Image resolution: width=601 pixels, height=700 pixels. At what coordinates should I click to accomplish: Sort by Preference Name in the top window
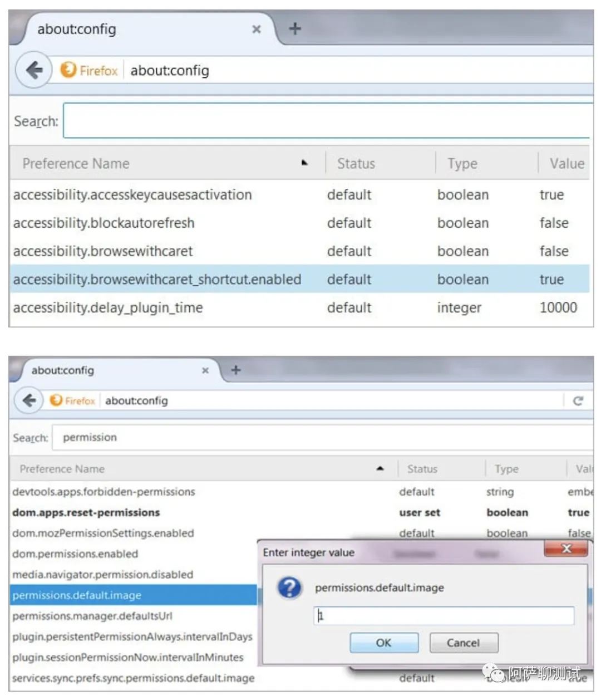(x=76, y=164)
